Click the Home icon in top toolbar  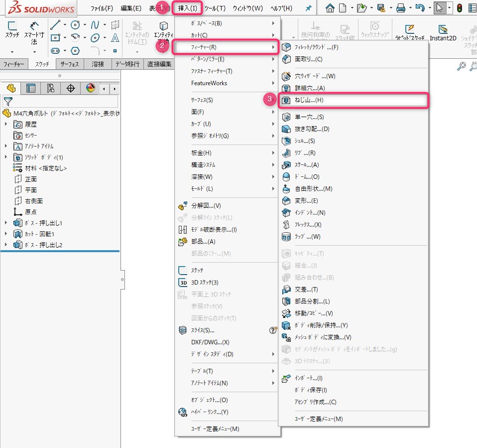point(330,8)
